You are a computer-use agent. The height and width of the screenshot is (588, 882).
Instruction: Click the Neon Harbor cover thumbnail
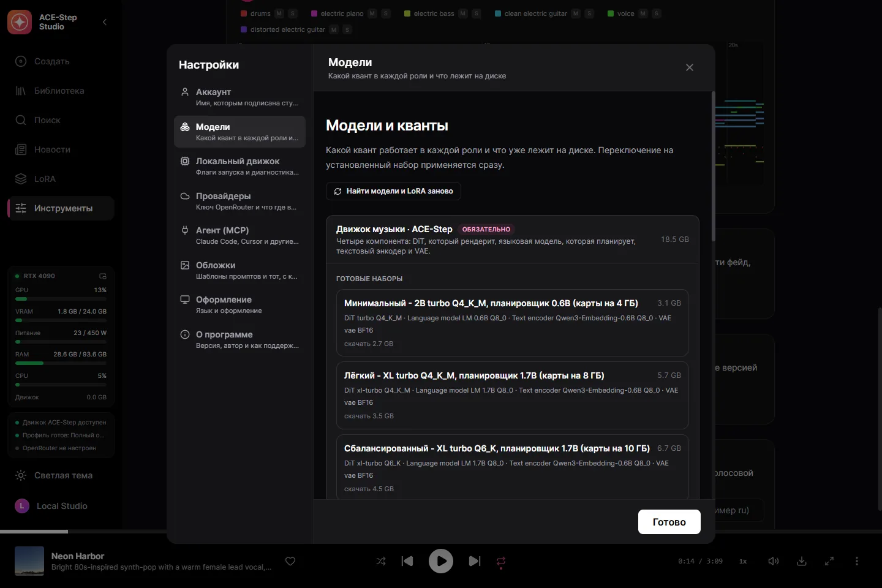[x=29, y=561]
